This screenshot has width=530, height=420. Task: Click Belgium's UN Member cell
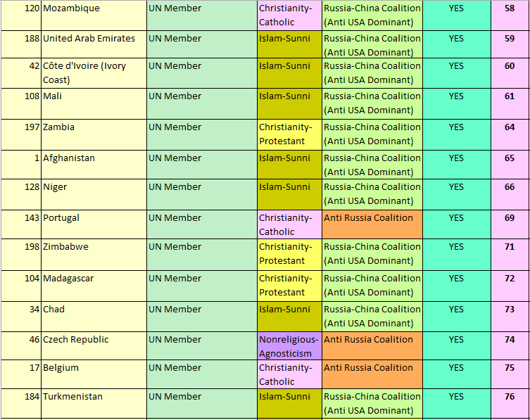[202, 374]
